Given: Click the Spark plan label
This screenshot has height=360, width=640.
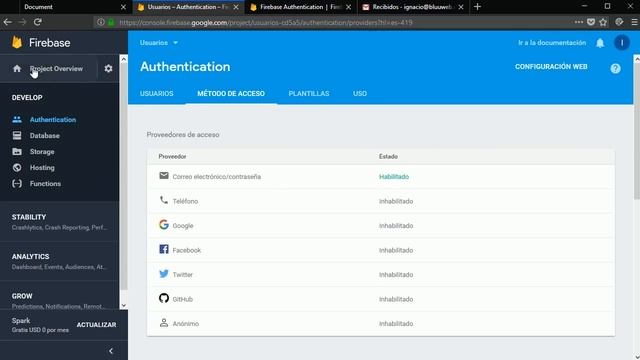Looking at the screenshot, I should click(x=21, y=320).
